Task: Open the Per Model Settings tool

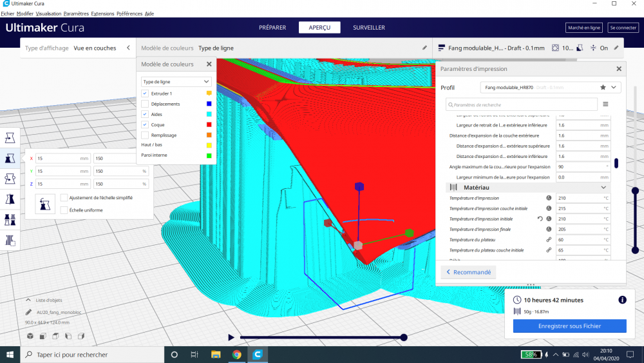Action: [x=10, y=220]
